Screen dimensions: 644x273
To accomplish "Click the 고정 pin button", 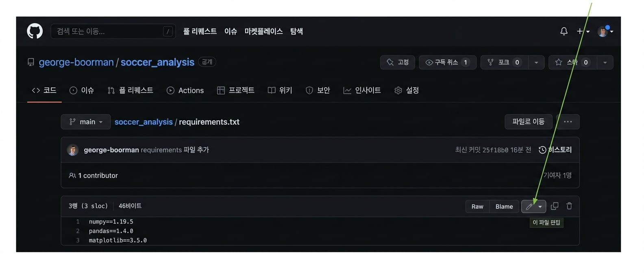I will [x=397, y=62].
